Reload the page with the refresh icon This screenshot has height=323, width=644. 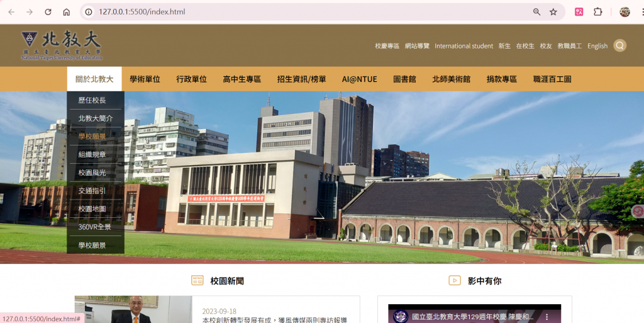[48, 12]
